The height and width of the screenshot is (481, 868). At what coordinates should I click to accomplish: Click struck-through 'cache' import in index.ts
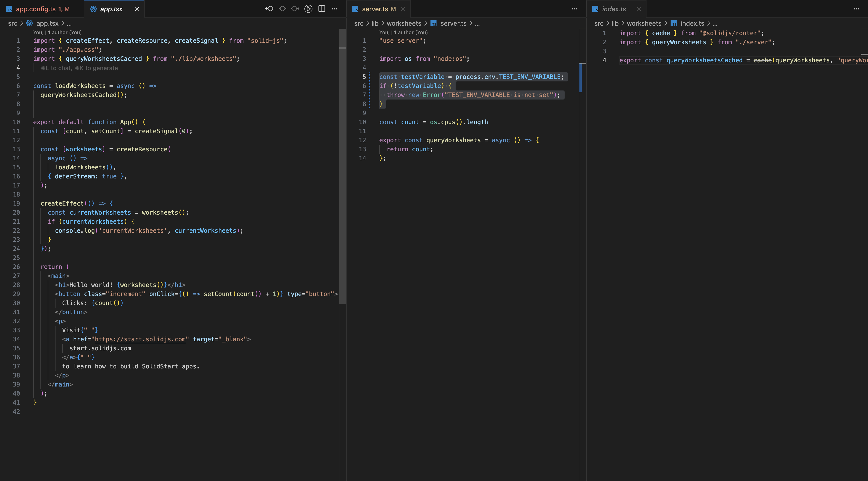click(661, 33)
